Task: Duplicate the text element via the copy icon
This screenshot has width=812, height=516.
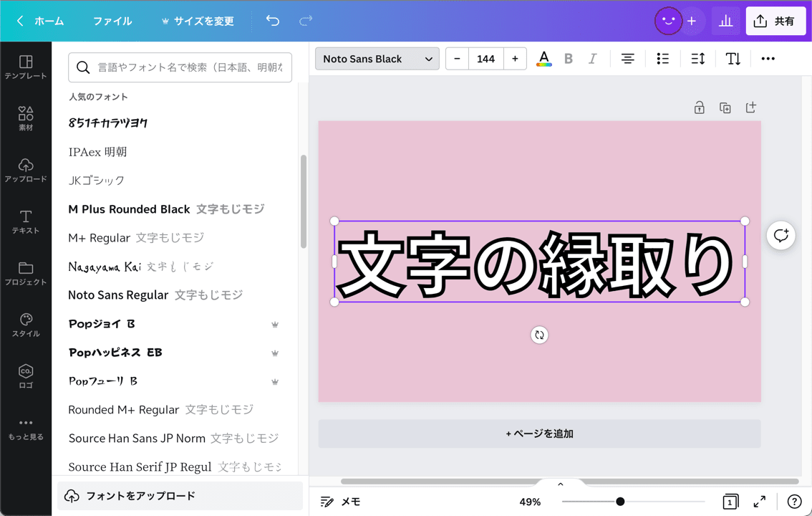Action: (725, 107)
